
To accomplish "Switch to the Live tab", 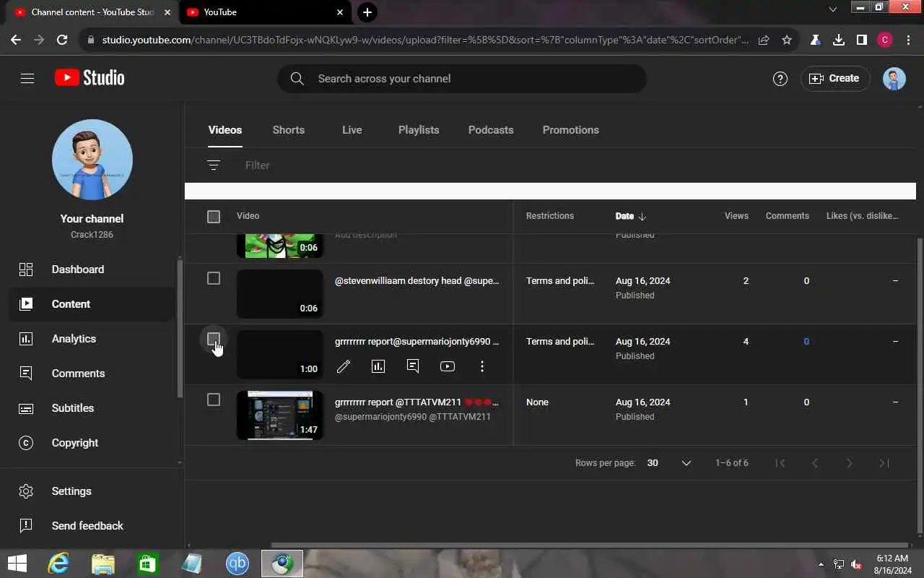I will pyautogui.click(x=352, y=130).
